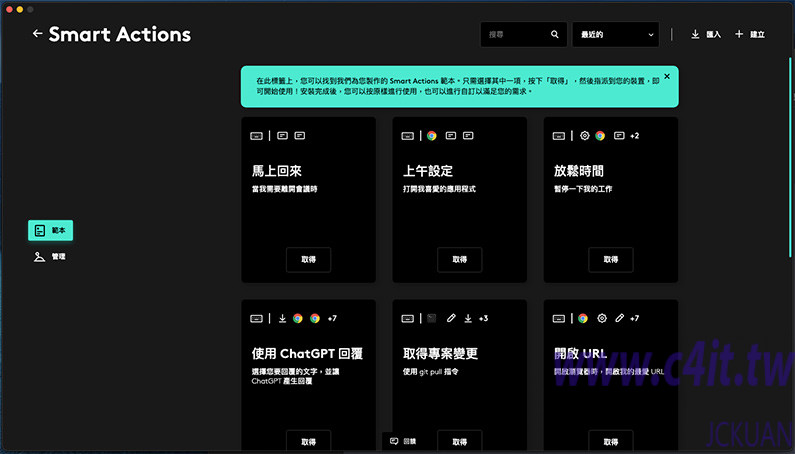Click the 上午設定 card title
This screenshot has width=795, height=454.
[x=428, y=171]
